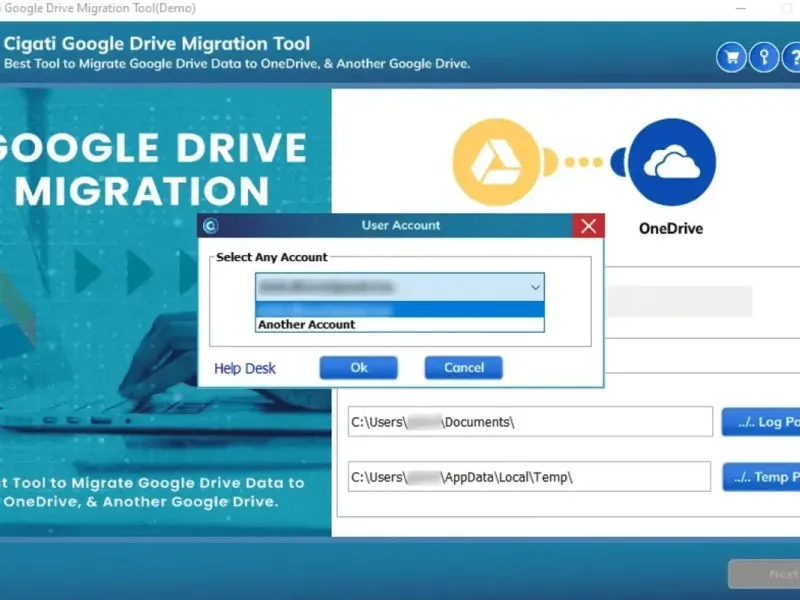Open the shopping cart purchase icon

[731, 57]
